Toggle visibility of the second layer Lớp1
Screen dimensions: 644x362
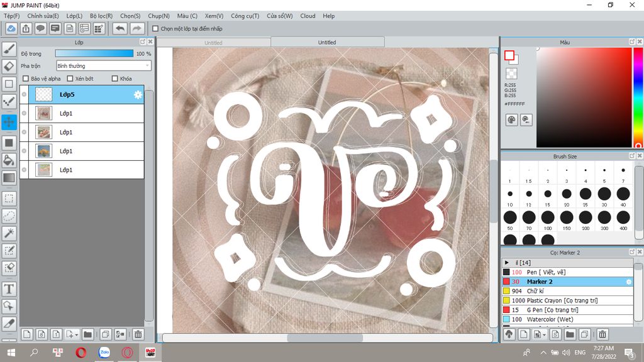click(x=25, y=113)
